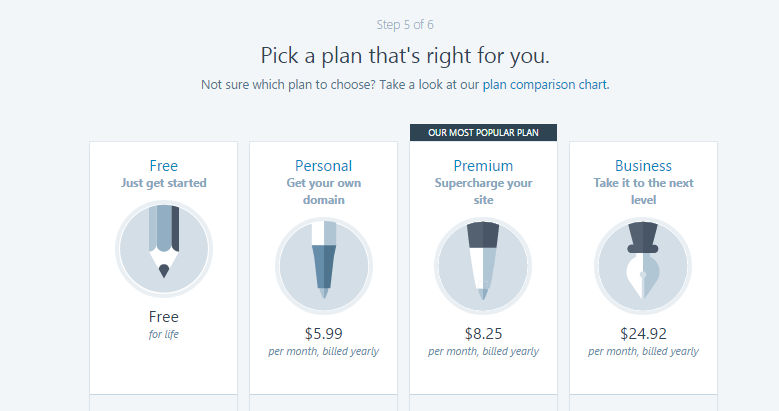The image size is (779, 411).
Task: Open the plan comparison chart link
Action: (545, 84)
